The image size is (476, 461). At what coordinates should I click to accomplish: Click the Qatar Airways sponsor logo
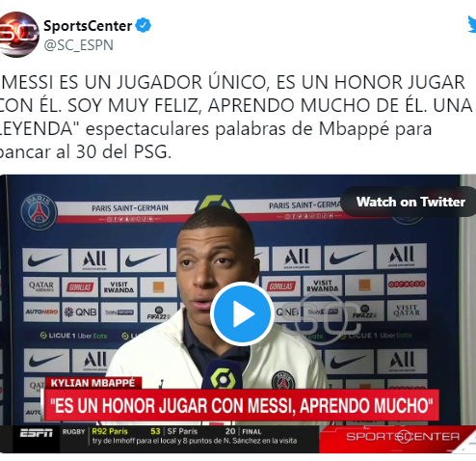[41, 286]
